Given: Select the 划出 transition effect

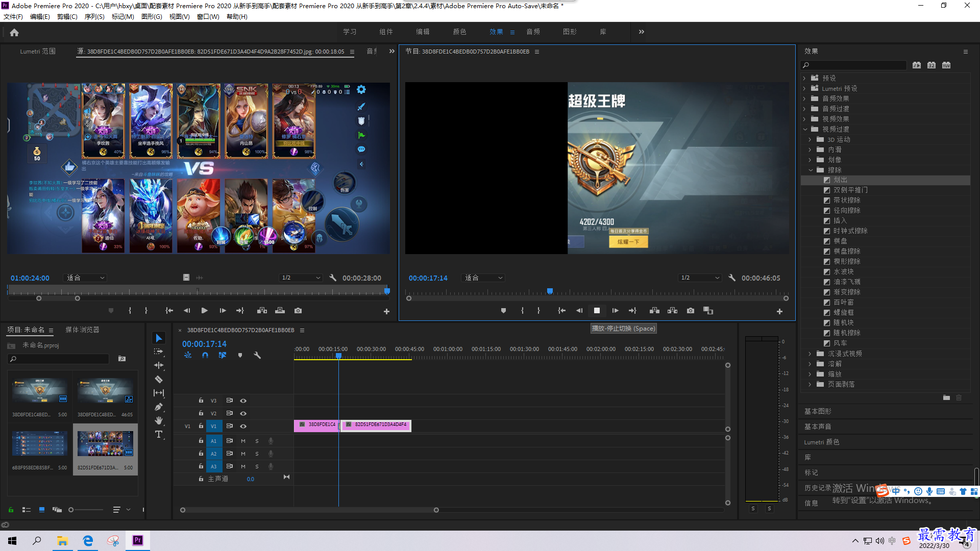Looking at the screenshot, I should pos(840,180).
